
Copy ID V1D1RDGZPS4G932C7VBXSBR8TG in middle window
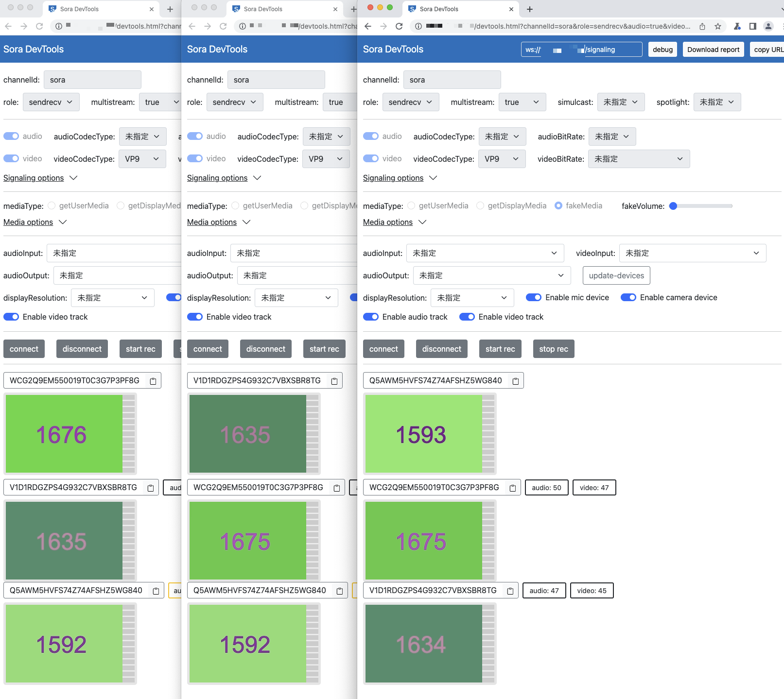click(x=334, y=381)
